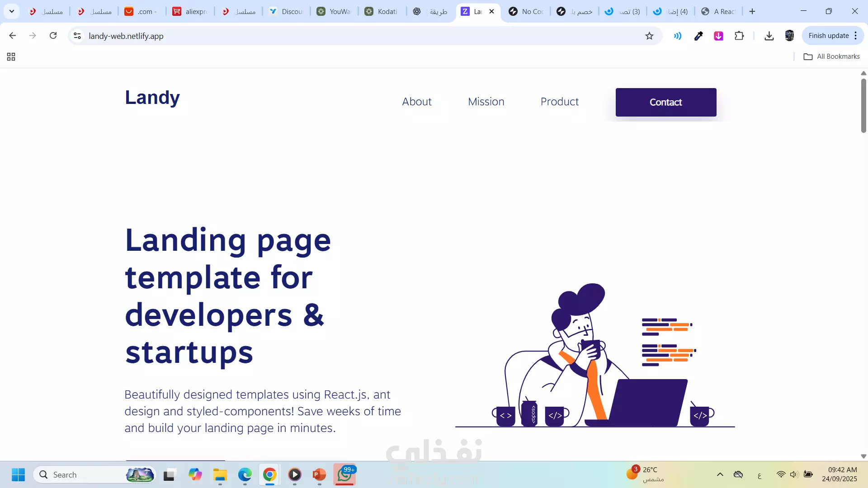Navigate to the About section link

pyautogui.click(x=416, y=102)
